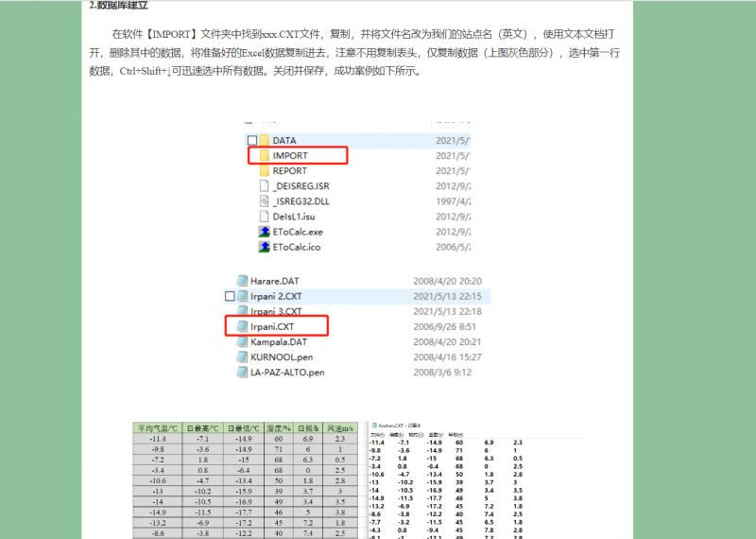The image size is (756, 539).
Task: Click the REPORT folder icon
Action: coord(264,171)
